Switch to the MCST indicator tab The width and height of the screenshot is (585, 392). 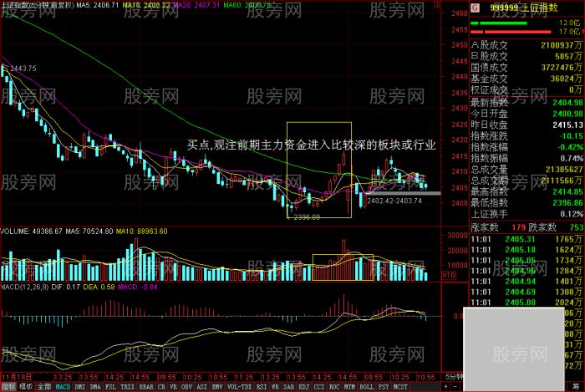(400, 387)
